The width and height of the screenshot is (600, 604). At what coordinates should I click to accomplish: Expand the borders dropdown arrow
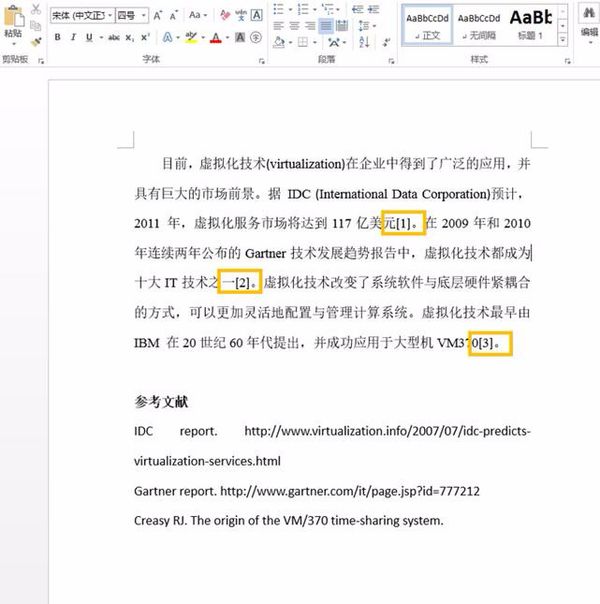point(315,42)
